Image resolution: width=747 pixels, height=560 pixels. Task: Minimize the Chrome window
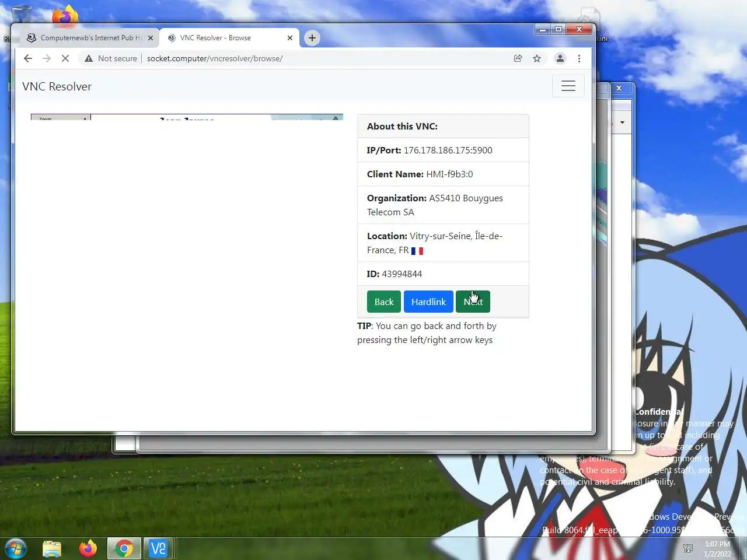(x=542, y=29)
